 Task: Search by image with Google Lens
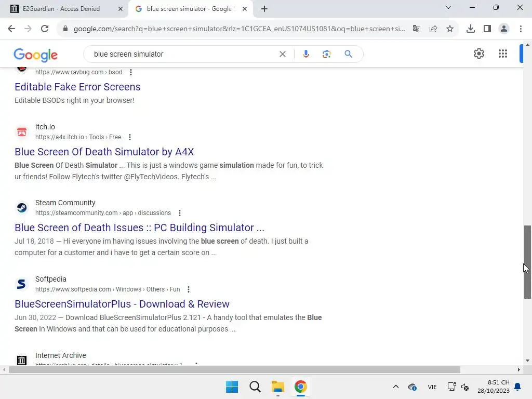[x=326, y=54]
